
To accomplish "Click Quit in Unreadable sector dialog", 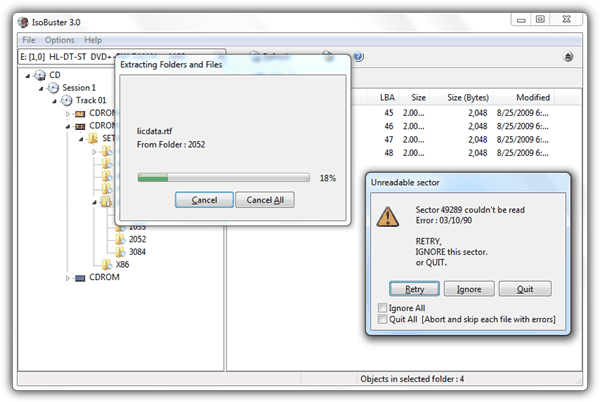I will point(525,289).
